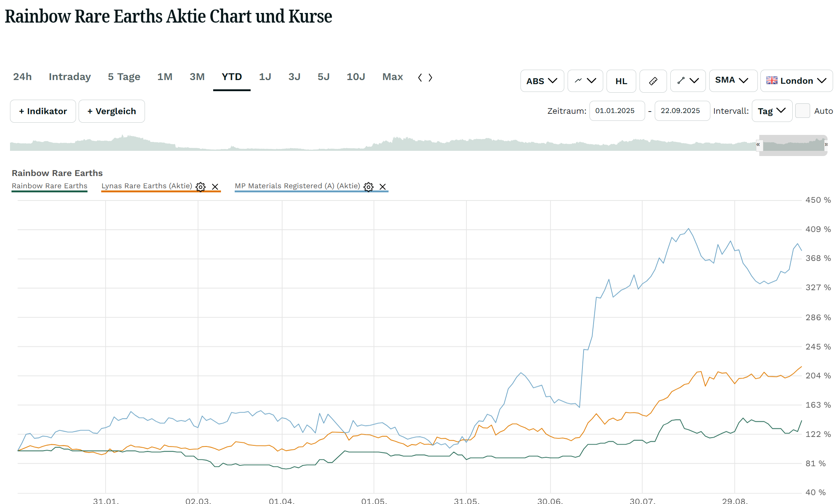Viewport: 839px width, 504px height.
Task: Select the 24h time range tab
Action: point(22,77)
